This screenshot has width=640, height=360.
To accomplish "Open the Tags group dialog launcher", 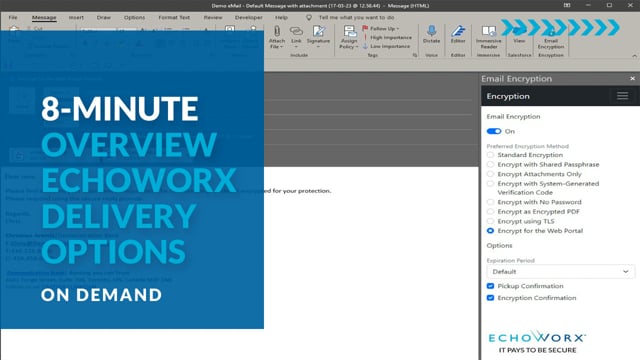I will click(415, 55).
